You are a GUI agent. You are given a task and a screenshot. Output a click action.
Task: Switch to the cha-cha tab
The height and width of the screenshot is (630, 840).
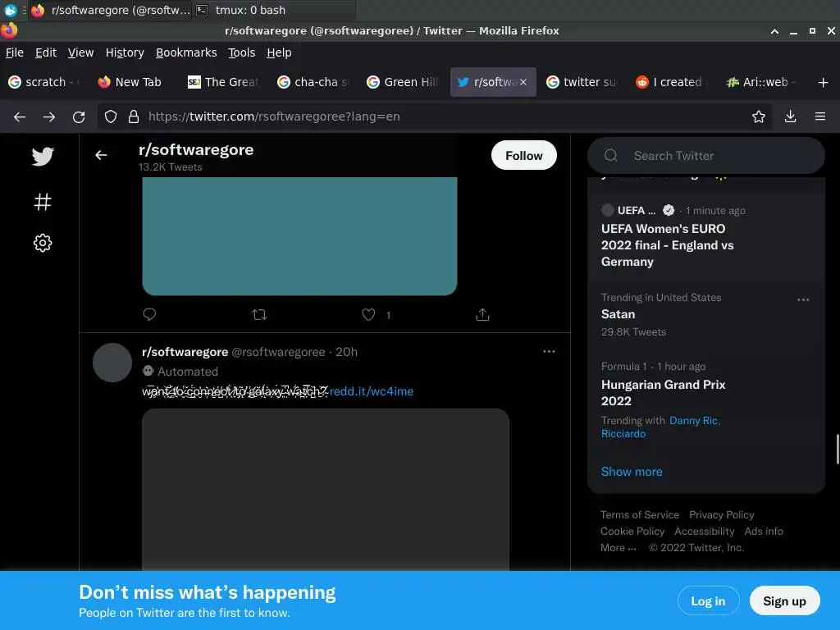click(x=313, y=82)
